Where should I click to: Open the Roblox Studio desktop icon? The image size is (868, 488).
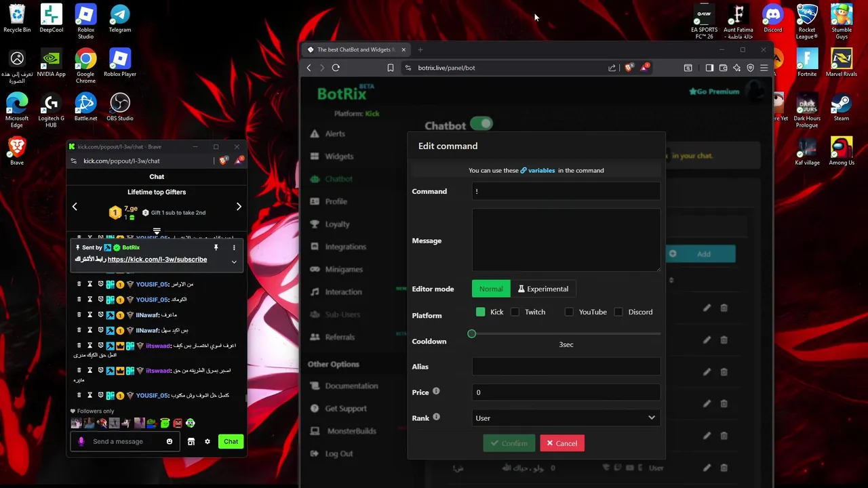(x=85, y=22)
